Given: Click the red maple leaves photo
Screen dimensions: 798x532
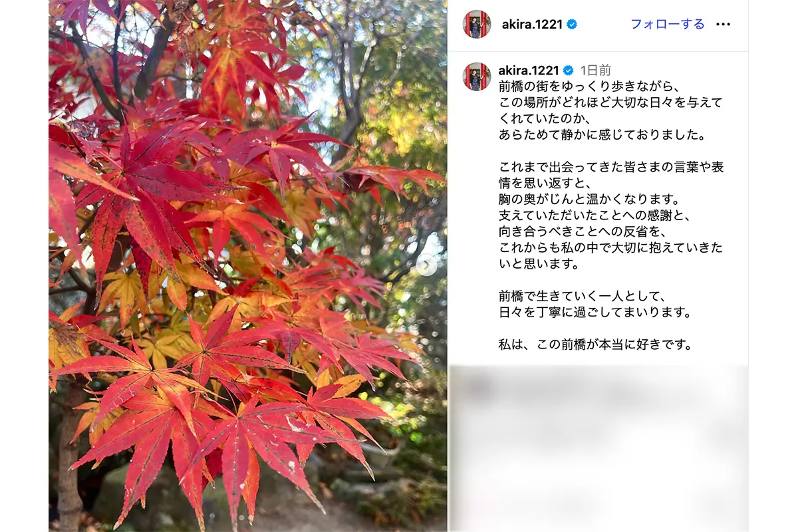Looking at the screenshot, I should click(x=247, y=266).
